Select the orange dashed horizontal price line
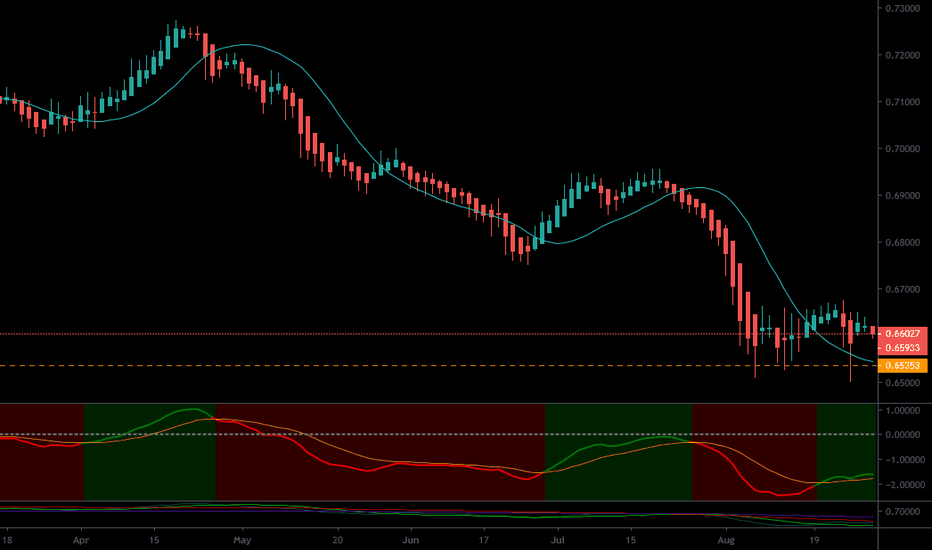 [439, 365]
